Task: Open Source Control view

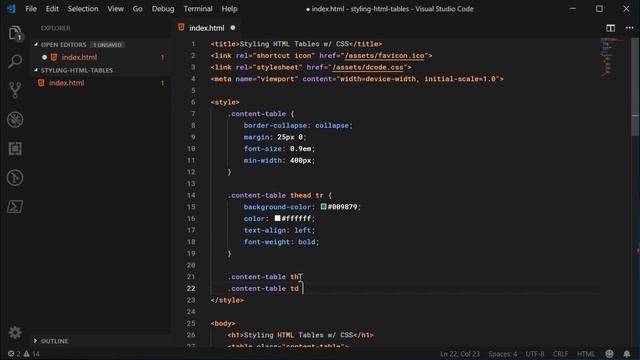Action: click(x=15, y=90)
